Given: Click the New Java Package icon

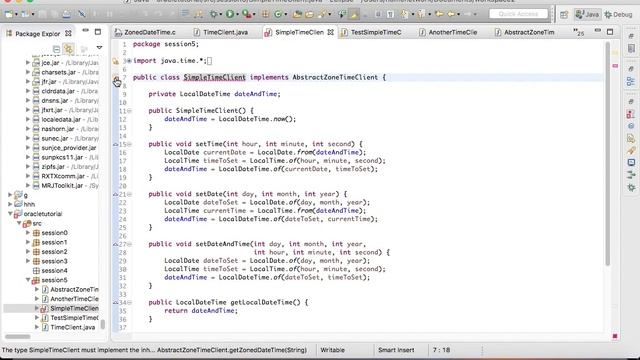Looking at the screenshot, I should point(265,14).
